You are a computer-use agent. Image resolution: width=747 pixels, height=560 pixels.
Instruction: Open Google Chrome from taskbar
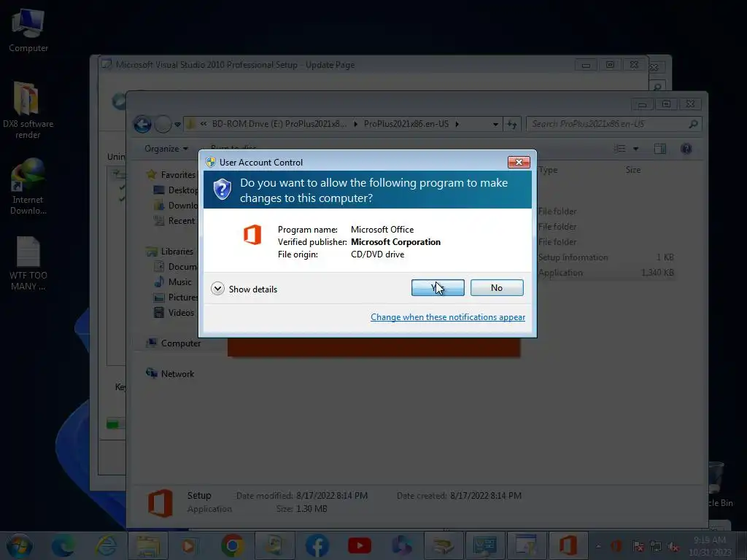click(x=233, y=545)
